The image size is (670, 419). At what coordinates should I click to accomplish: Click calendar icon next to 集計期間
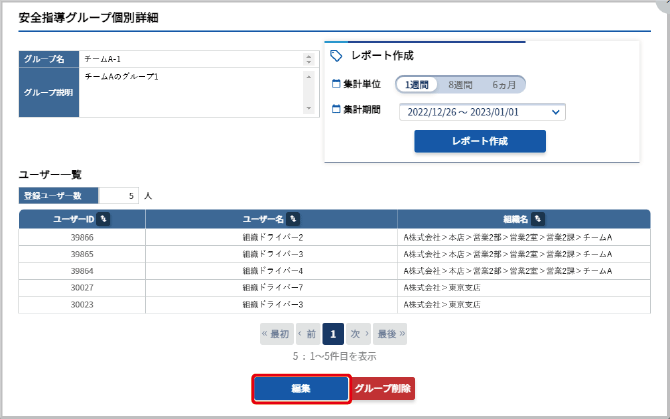[336, 109]
